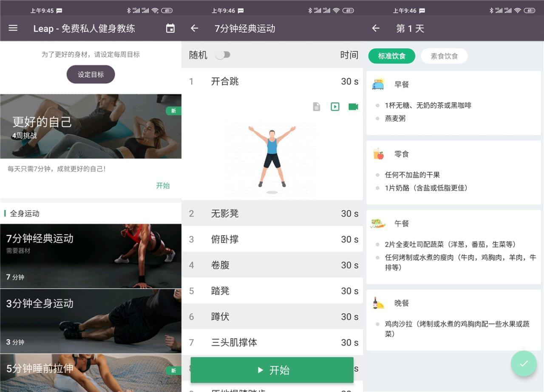
Task: Tap battery indicator on second screen
Action: [348, 11]
